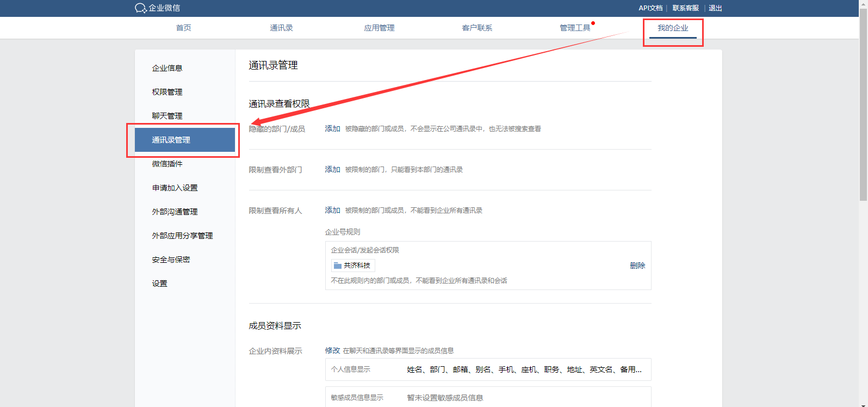The height and width of the screenshot is (407, 868).
Task: Go to the 应用管理 tab
Action: click(379, 28)
